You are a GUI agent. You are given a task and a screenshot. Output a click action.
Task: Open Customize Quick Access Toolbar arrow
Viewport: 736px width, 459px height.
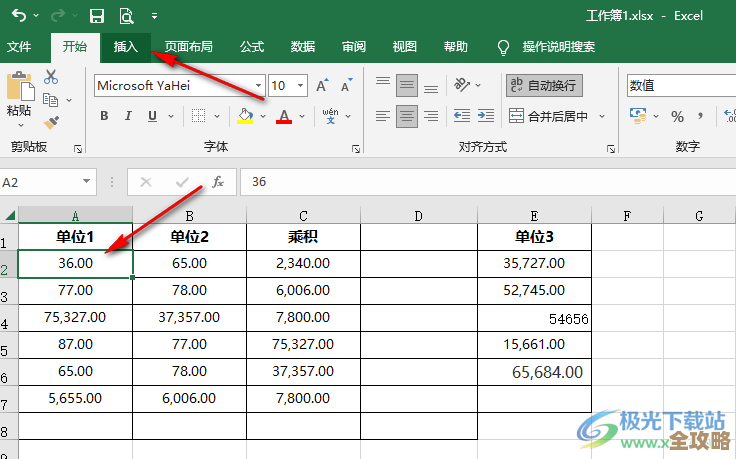coord(154,16)
